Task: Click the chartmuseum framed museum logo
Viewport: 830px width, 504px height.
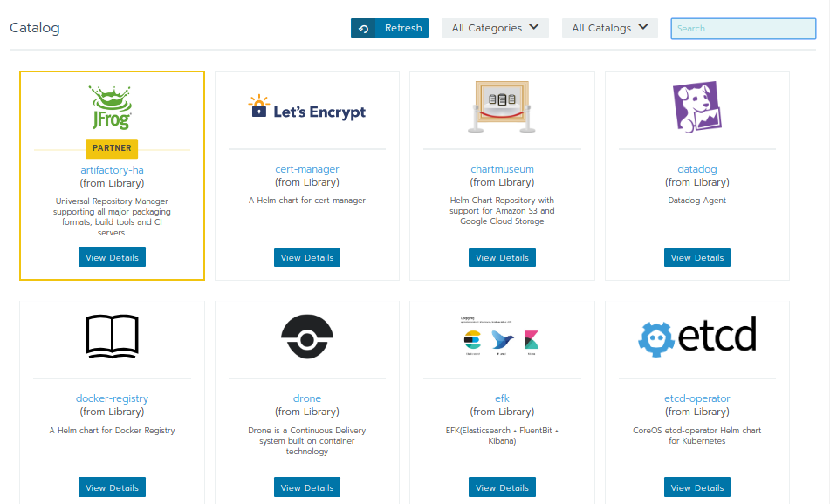Action: [x=502, y=107]
